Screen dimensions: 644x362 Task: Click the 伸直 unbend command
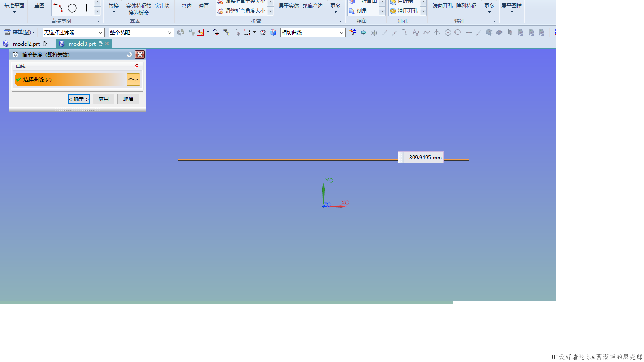point(204,6)
